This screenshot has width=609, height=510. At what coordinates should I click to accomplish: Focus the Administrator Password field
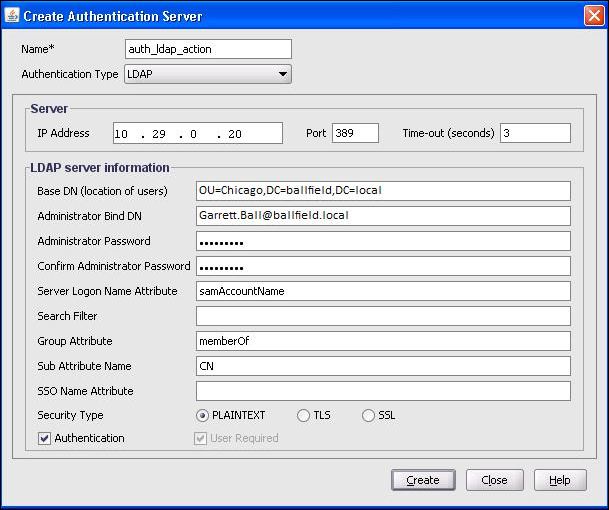point(383,241)
